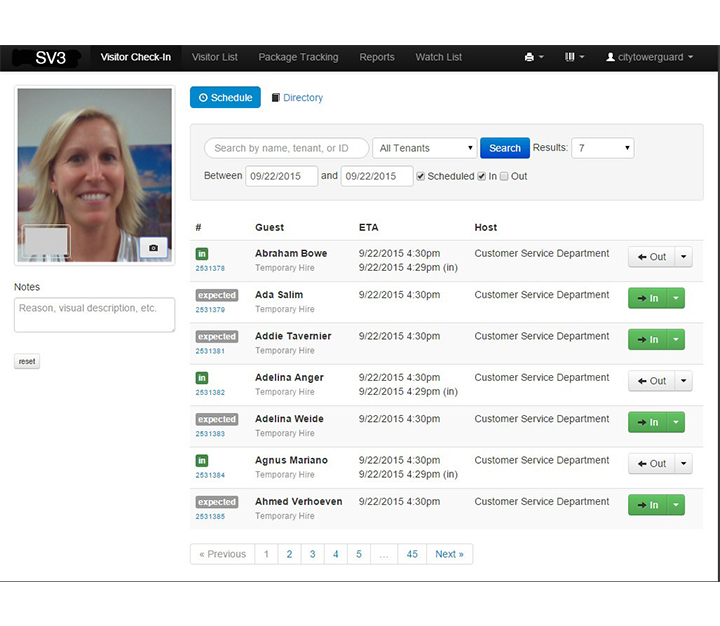
Task: Expand the dropdown arrow beside Ahmed Verhoeven's In button
Action: (x=676, y=505)
